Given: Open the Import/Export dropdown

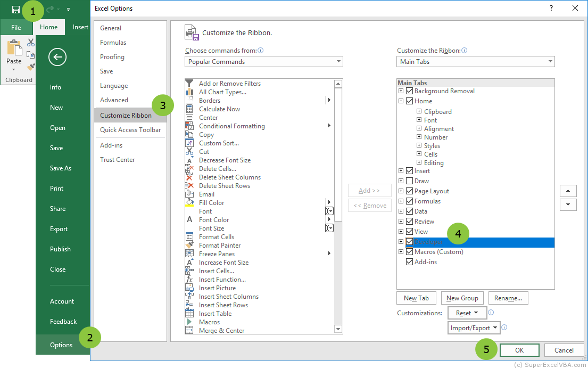Looking at the screenshot, I should coord(474,328).
